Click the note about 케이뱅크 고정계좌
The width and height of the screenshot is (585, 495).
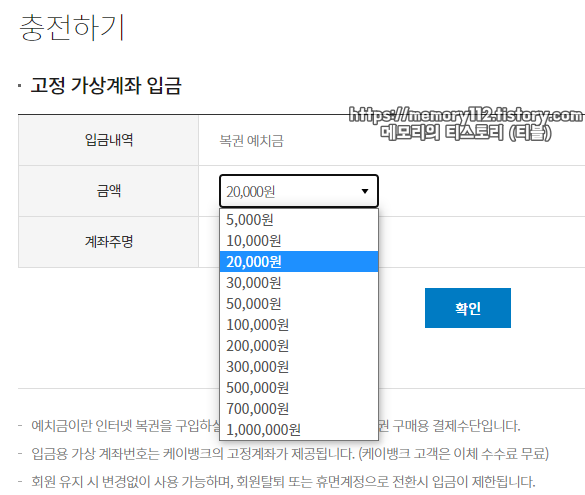point(290,454)
